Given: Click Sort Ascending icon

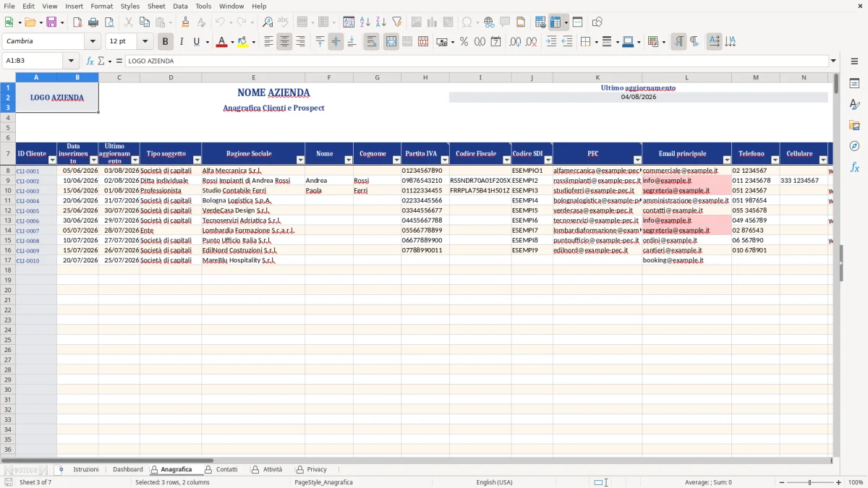Looking at the screenshot, I should tap(365, 22).
